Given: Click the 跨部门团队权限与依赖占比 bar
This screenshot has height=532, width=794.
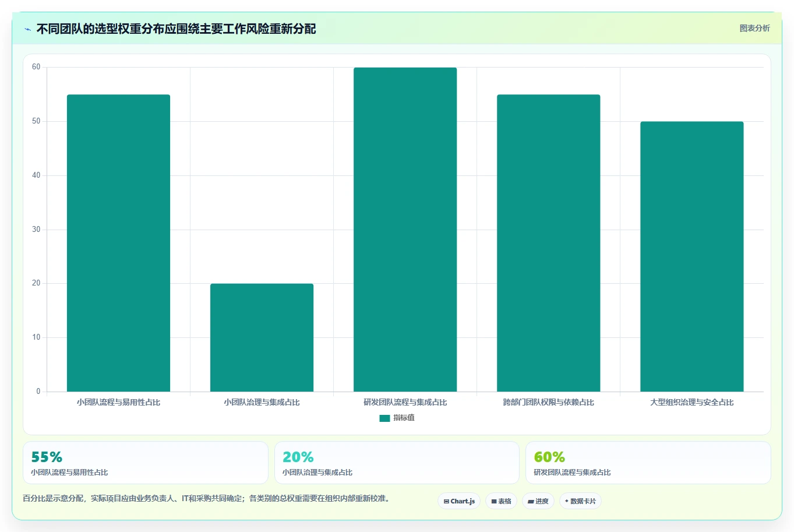Looking at the screenshot, I should (548, 243).
